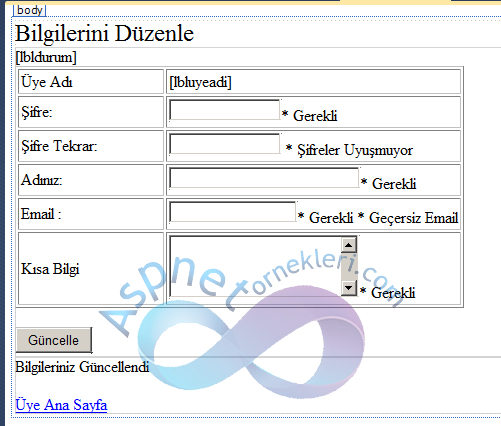501x426 pixels.
Task: Focus the Şifre Tekrar input field
Action: pyautogui.click(x=225, y=144)
